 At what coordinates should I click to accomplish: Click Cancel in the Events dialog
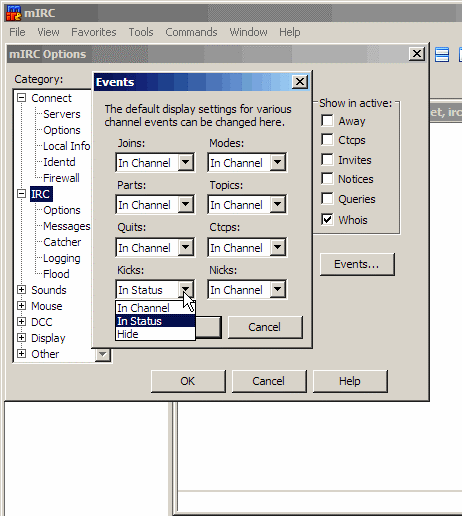coord(265,327)
